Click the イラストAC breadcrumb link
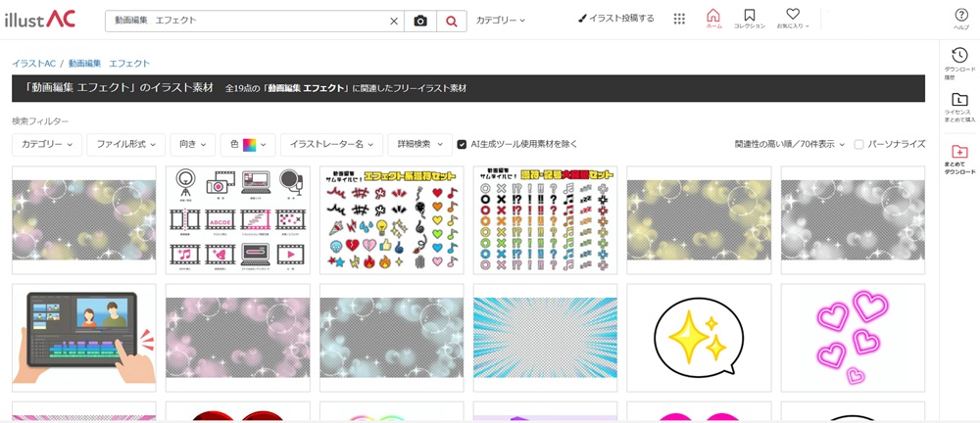Viewport: 980px width, 423px height. [x=33, y=64]
